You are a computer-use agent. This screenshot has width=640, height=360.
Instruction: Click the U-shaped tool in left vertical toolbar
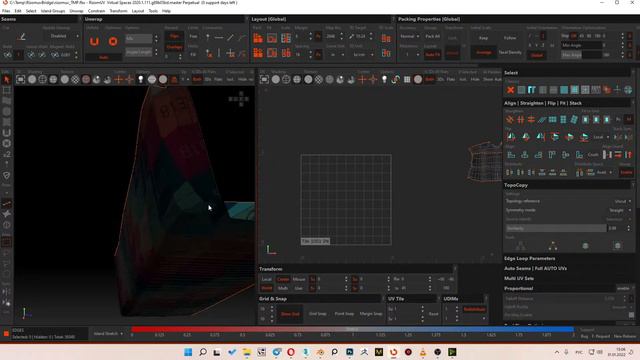click(x=6, y=133)
